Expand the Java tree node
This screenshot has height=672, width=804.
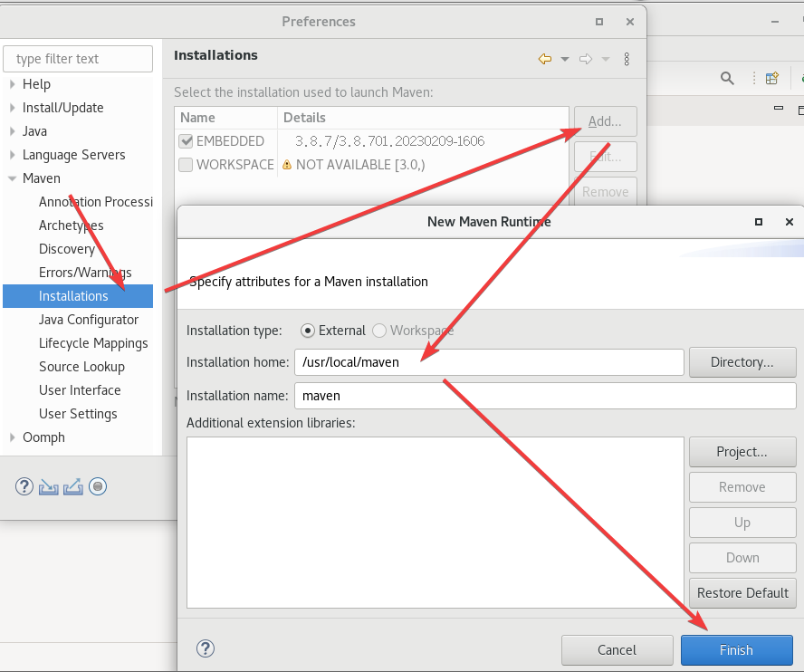pos(13,131)
